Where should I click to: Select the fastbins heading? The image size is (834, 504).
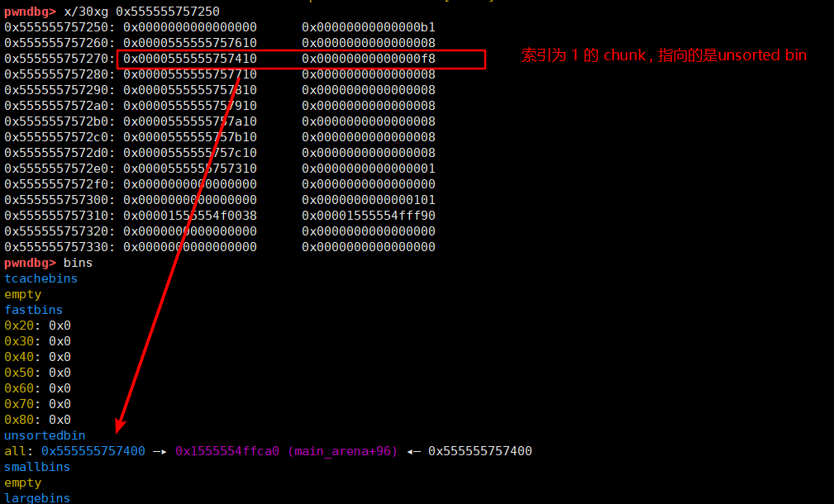[34, 310]
